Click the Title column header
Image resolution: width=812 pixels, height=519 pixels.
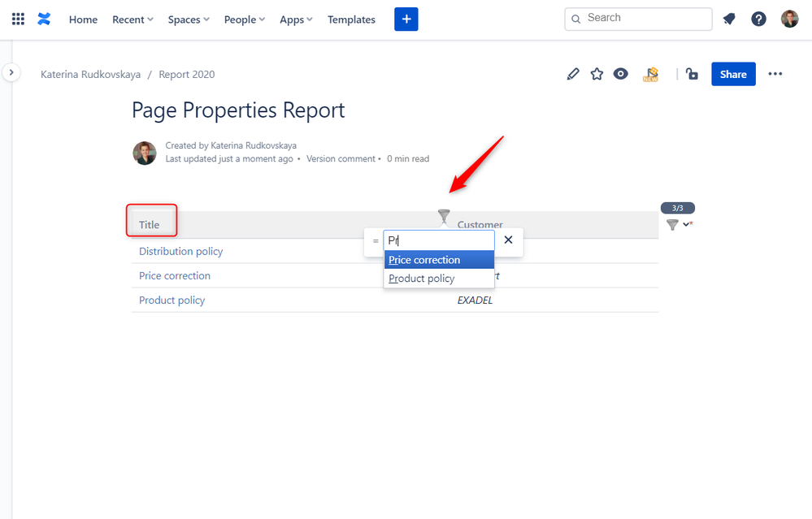pos(149,225)
